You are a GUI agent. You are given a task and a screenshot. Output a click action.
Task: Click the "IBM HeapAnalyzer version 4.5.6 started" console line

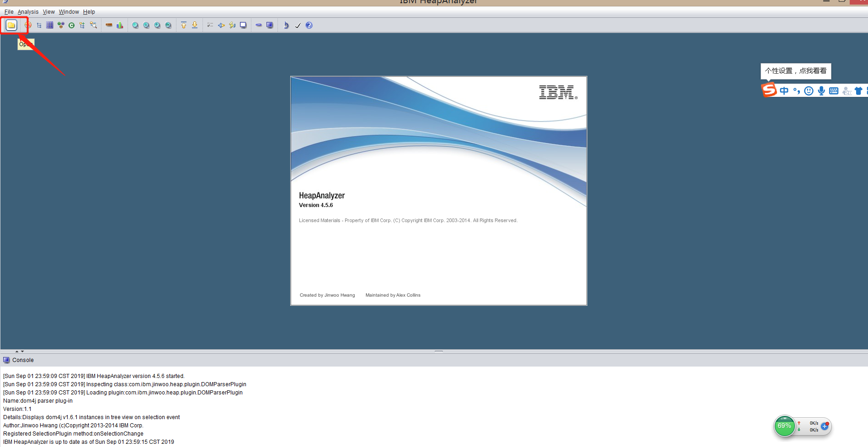(x=94, y=376)
